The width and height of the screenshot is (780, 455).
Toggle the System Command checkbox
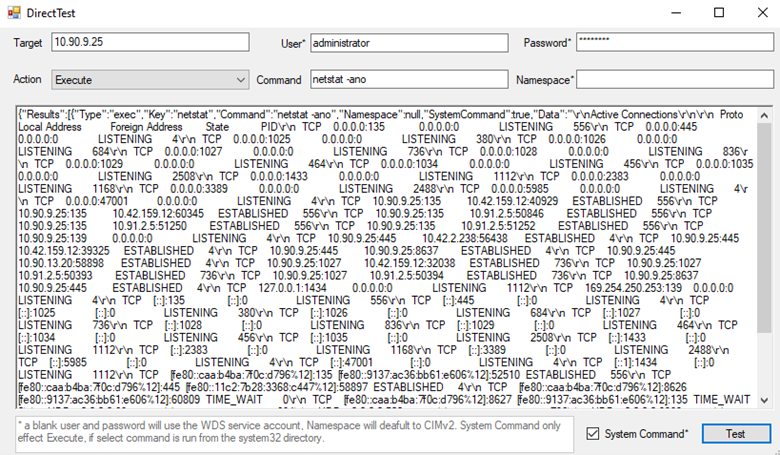(x=594, y=433)
